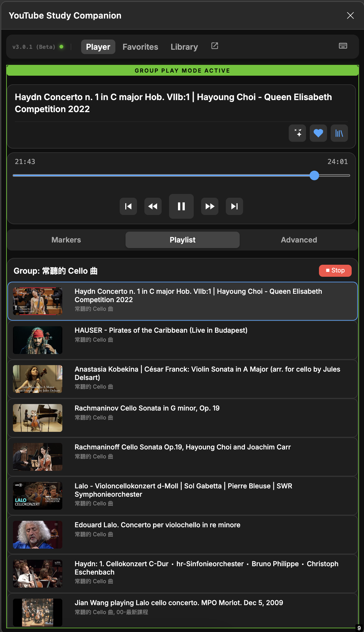Toggle the blue heart favorite button
This screenshot has width=364, height=632.
tap(318, 133)
